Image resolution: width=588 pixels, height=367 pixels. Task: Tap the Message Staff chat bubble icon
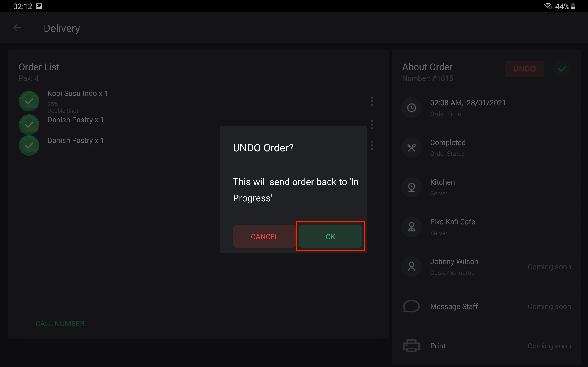[411, 306]
